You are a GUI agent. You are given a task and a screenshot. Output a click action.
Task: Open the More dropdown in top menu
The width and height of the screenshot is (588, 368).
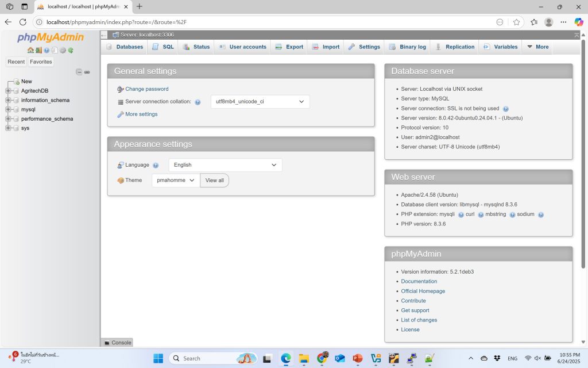538,47
